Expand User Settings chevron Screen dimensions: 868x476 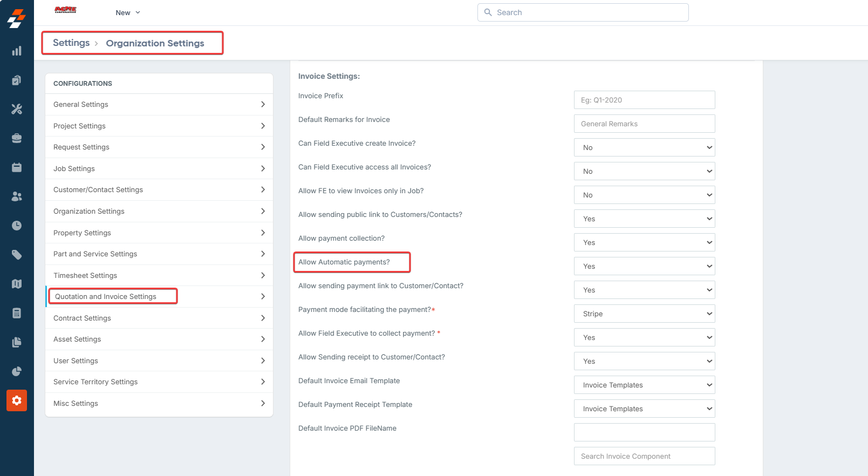(263, 361)
